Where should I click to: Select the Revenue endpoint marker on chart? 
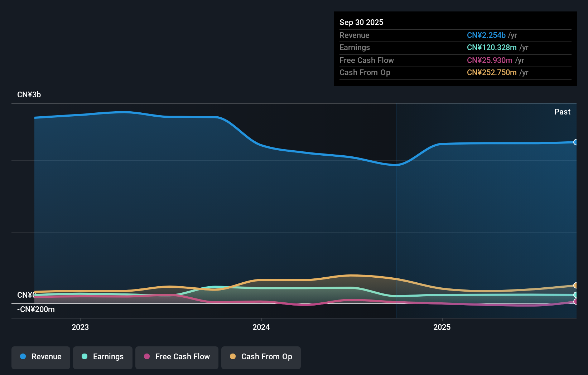tap(576, 142)
